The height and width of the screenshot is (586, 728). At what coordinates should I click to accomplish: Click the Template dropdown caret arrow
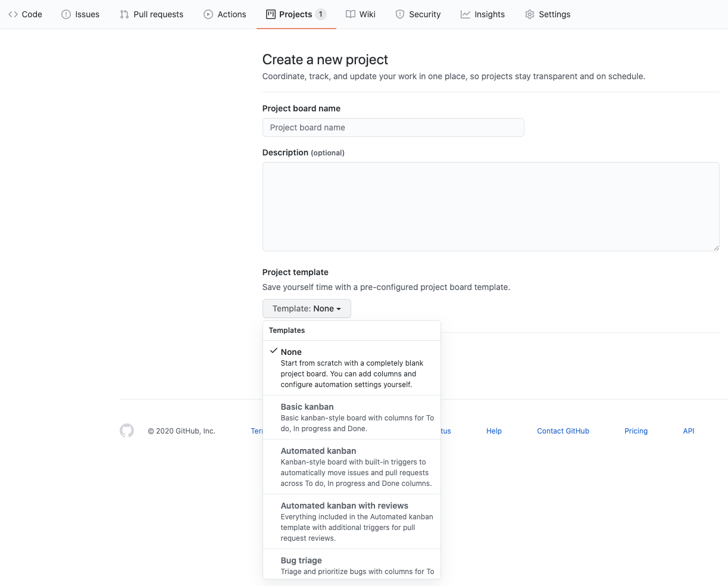[x=339, y=309]
